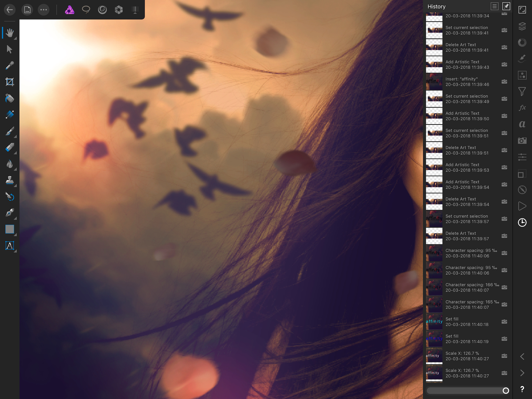The image size is (532, 399).
Task: Open the Layer FX studio panel
Action: pyautogui.click(x=522, y=108)
